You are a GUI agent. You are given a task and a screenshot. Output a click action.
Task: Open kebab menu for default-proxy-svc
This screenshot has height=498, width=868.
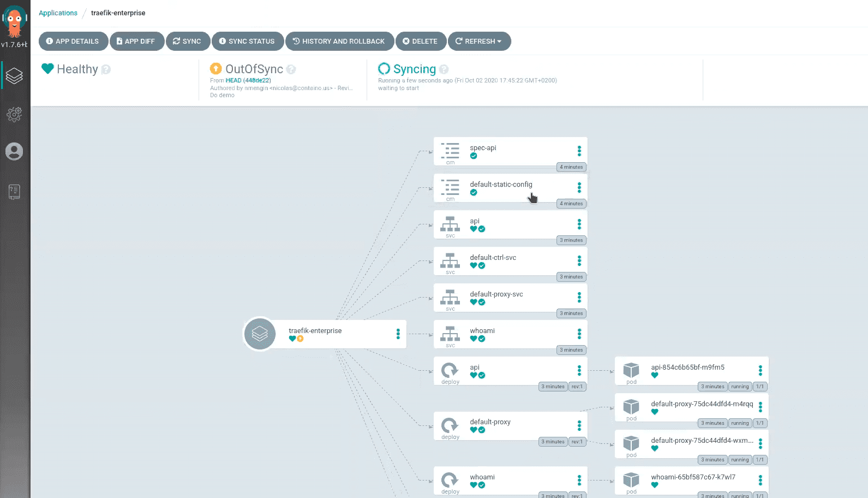coord(579,297)
